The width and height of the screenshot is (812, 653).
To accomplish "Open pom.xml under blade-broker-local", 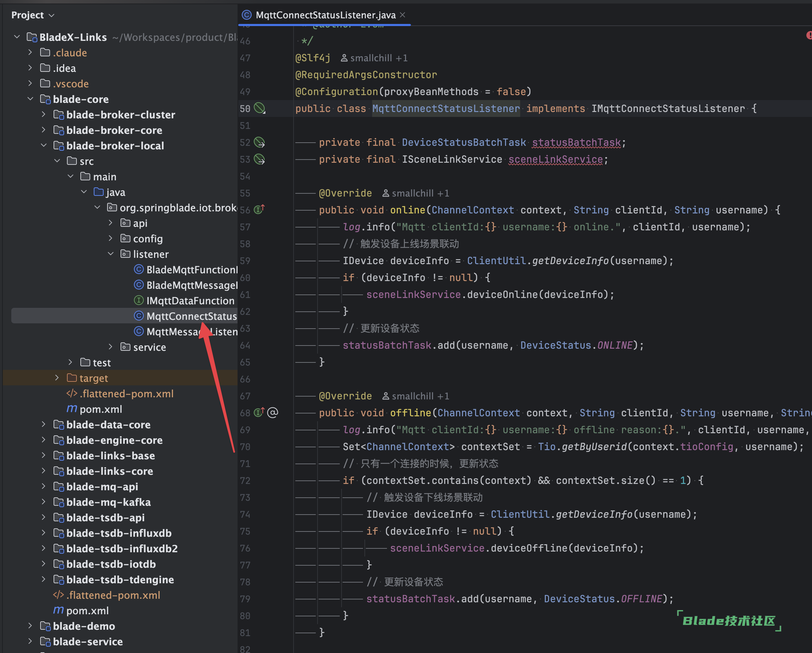I will (x=100, y=409).
